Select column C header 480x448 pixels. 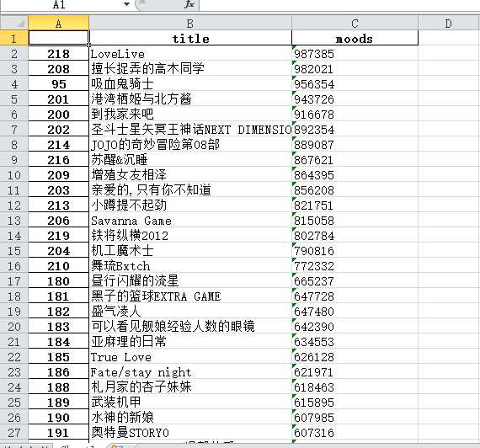[355, 24]
